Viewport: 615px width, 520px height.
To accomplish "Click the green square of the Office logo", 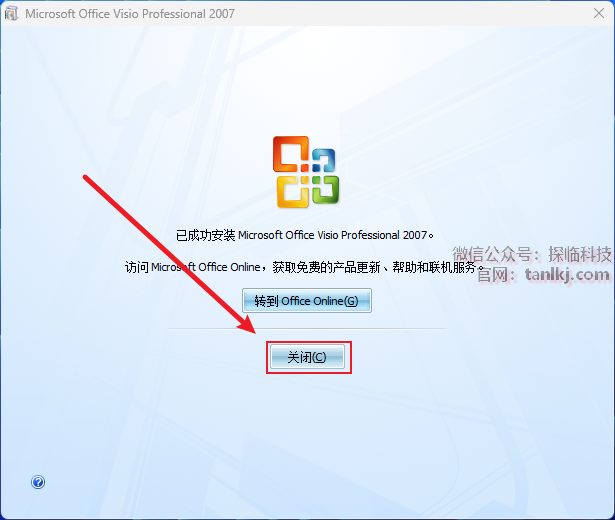I will [326, 189].
